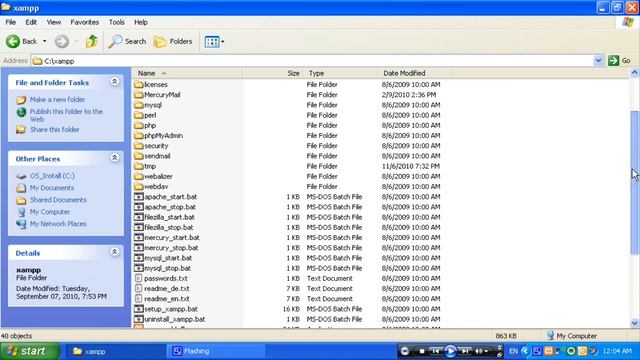Collapse the Details panel
The height and width of the screenshot is (360, 640).
pyautogui.click(x=115, y=252)
